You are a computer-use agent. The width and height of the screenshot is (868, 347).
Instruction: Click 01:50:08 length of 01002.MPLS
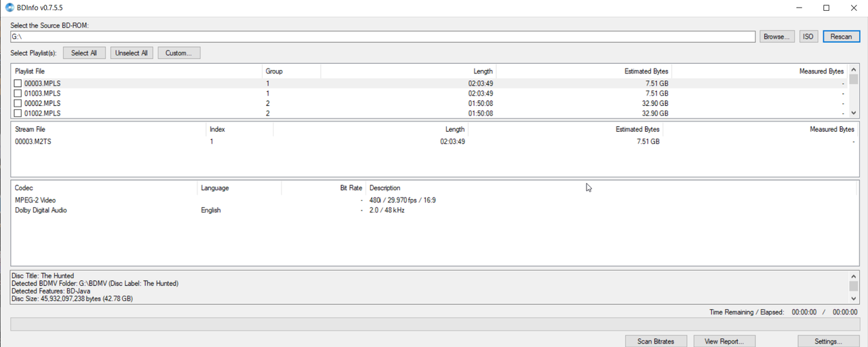(480, 113)
